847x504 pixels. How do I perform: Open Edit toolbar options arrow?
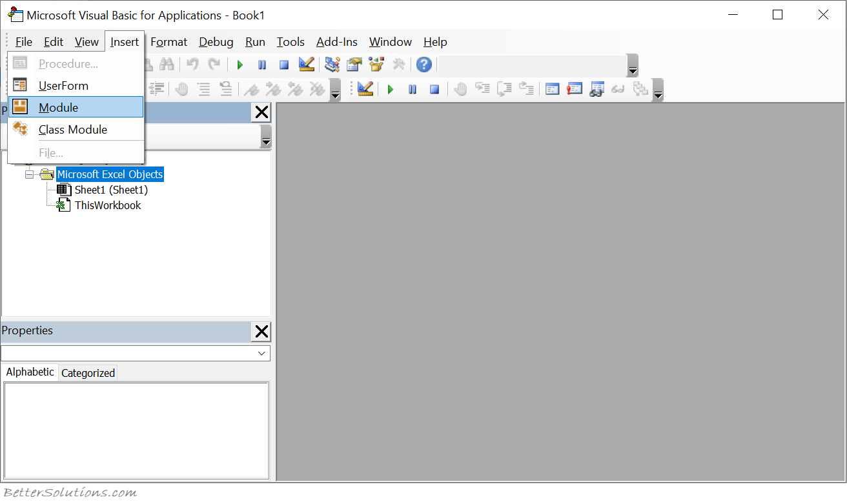[x=335, y=90]
